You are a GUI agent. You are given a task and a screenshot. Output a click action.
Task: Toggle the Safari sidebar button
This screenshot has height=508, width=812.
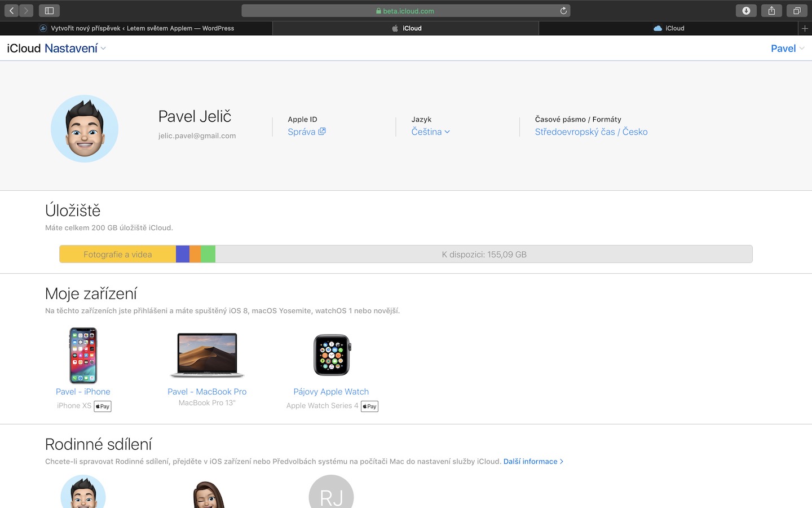pyautogui.click(x=49, y=11)
